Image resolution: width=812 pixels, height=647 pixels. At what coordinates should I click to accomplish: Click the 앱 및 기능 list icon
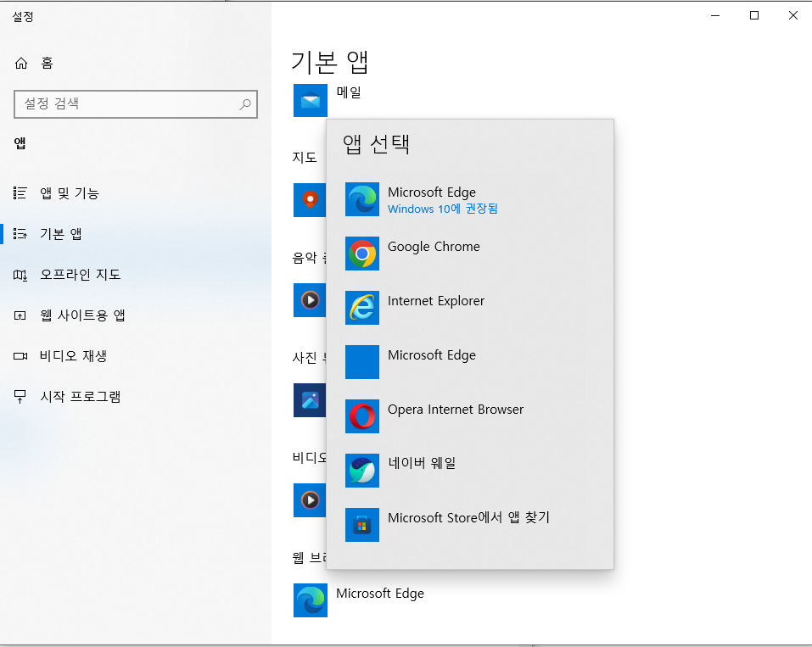[20, 193]
